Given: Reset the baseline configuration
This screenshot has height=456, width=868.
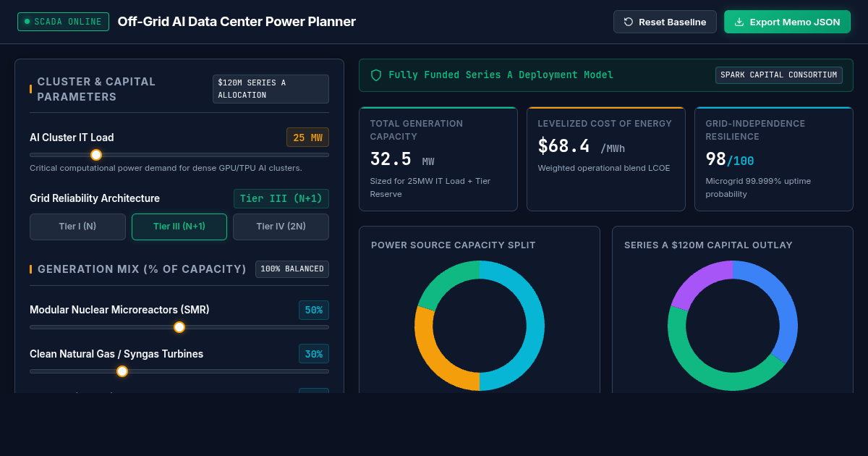Looking at the screenshot, I should 665,22.
